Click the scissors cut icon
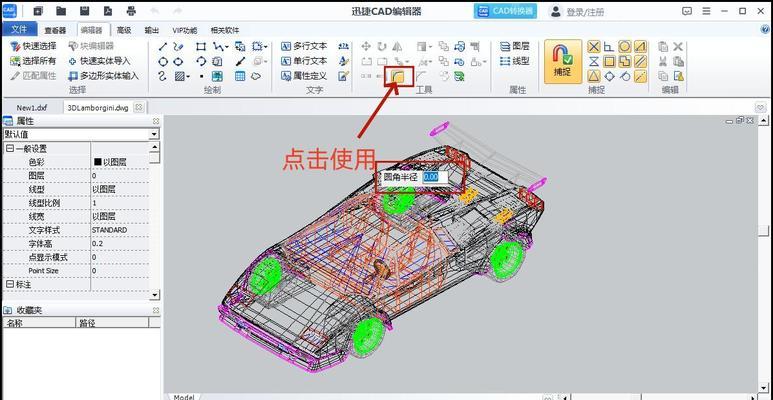The image size is (773, 400). [x=663, y=62]
